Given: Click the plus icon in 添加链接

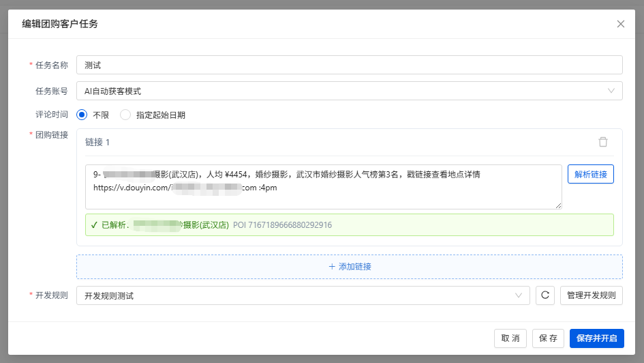Looking at the screenshot, I should (x=332, y=267).
